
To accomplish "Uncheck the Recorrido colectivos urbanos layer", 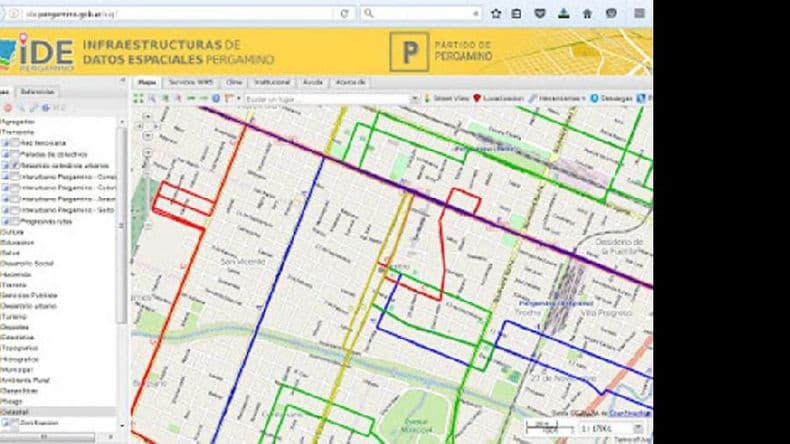I will [15, 165].
